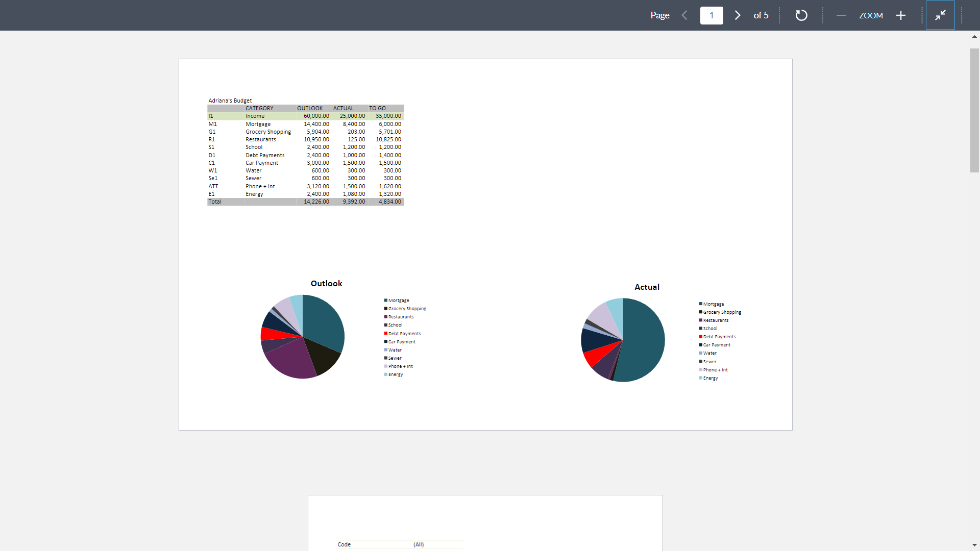Click the Page label in the toolbar
980x551 pixels.
(659, 15)
